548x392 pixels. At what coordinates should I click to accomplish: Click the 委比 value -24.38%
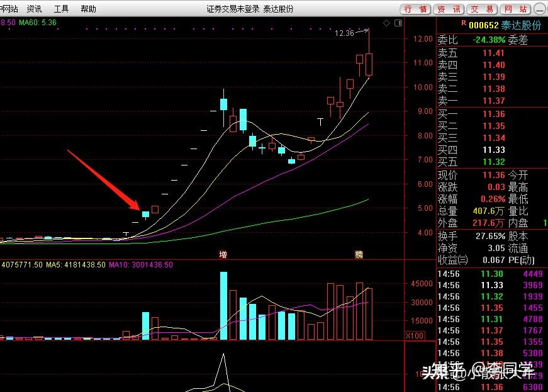(x=489, y=40)
